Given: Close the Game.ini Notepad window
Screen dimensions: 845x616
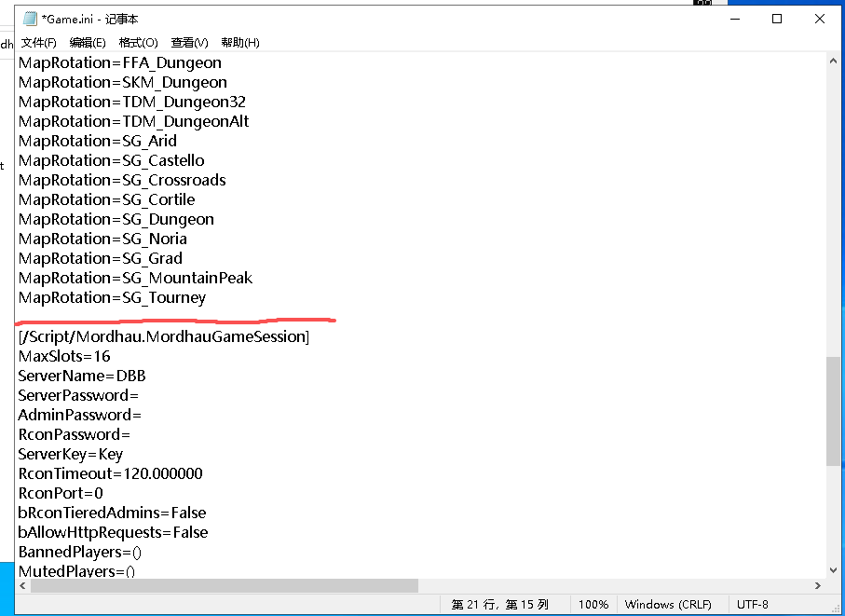Looking at the screenshot, I should [820, 19].
